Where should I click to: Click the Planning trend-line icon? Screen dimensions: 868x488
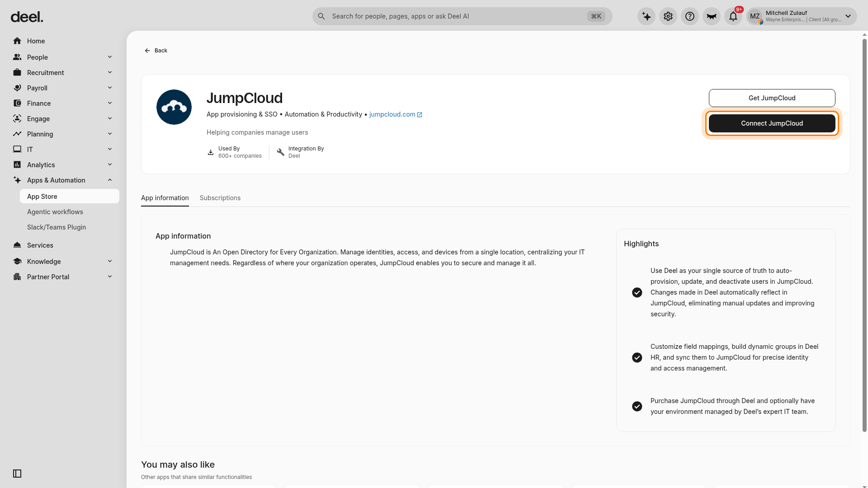click(17, 134)
